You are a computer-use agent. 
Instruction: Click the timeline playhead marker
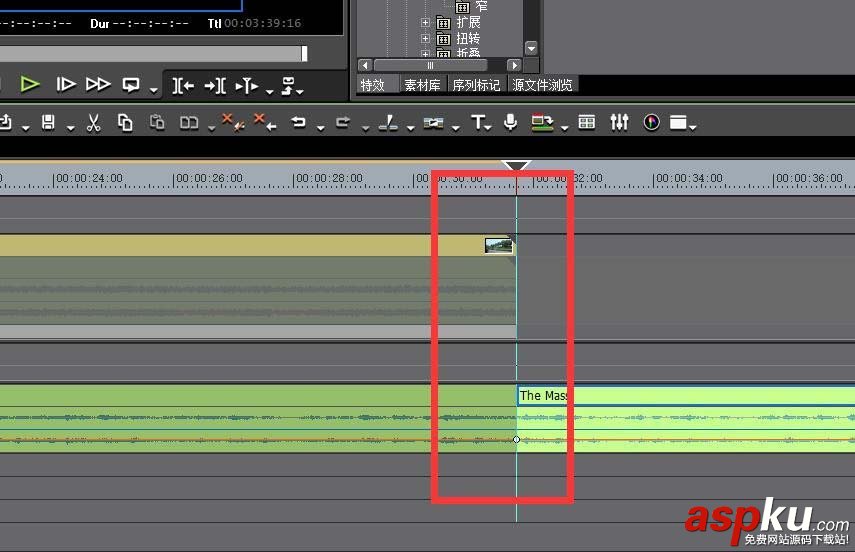516,165
